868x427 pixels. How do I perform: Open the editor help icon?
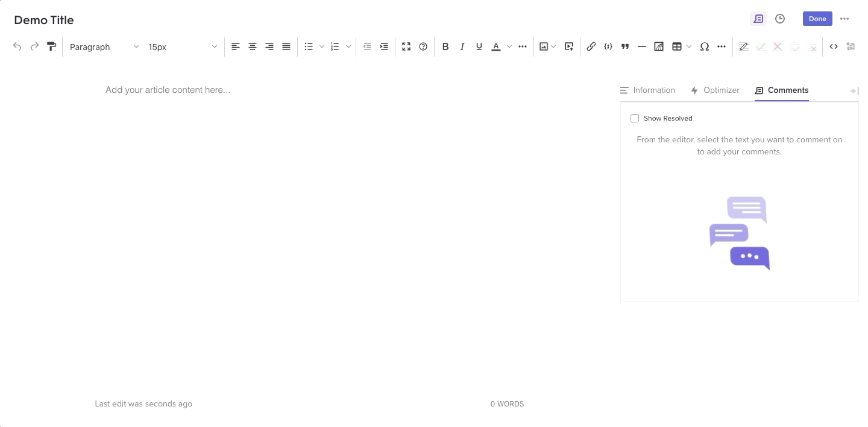coord(423,46)
